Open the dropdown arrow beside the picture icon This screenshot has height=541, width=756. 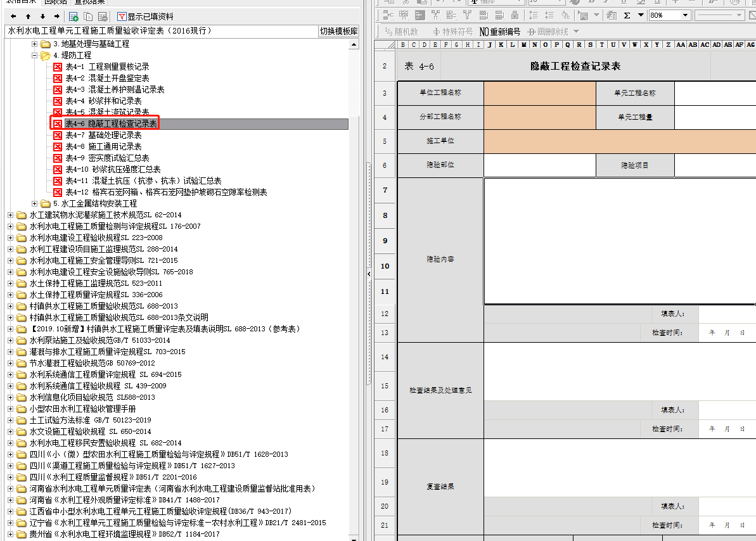(596, 15)
